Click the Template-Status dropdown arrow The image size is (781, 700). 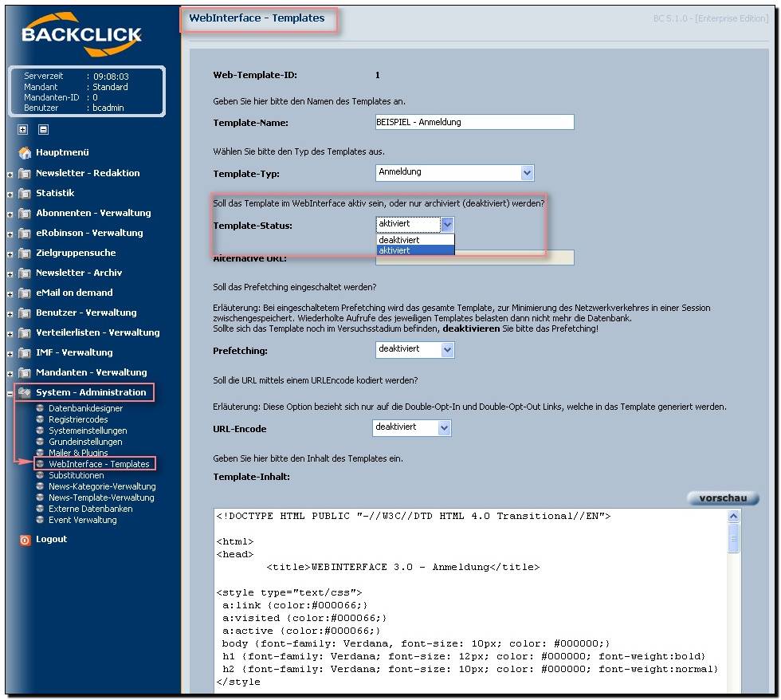tap(447, 225)
